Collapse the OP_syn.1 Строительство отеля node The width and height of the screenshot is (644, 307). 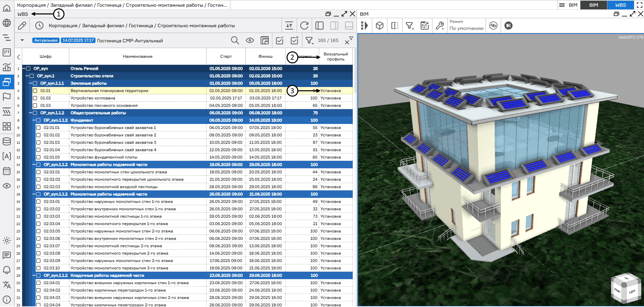click(x=27, y=76)
